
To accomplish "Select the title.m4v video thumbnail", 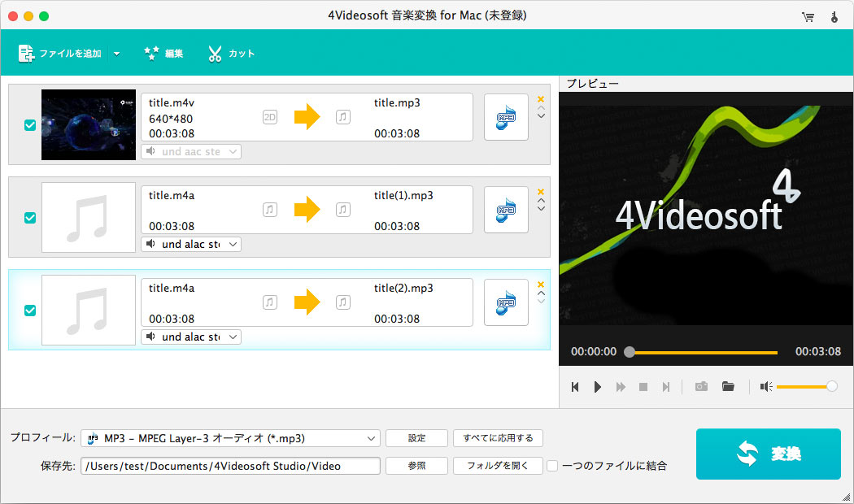I will [x=88, y=124].
